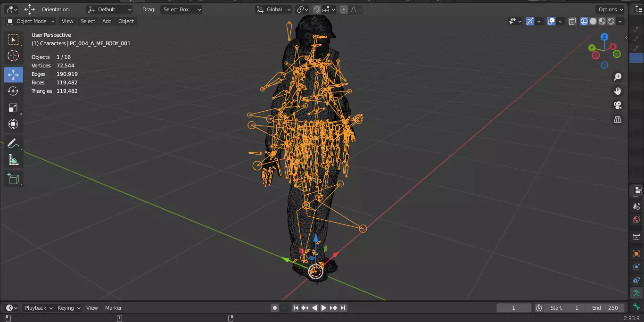Open the Object properties orange square icon

636,254
